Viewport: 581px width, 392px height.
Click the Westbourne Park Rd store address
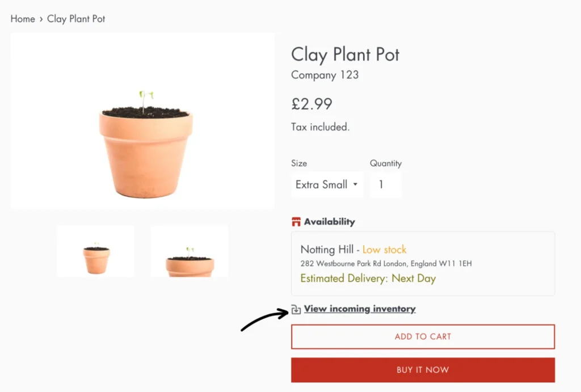[x=386, y=264]
